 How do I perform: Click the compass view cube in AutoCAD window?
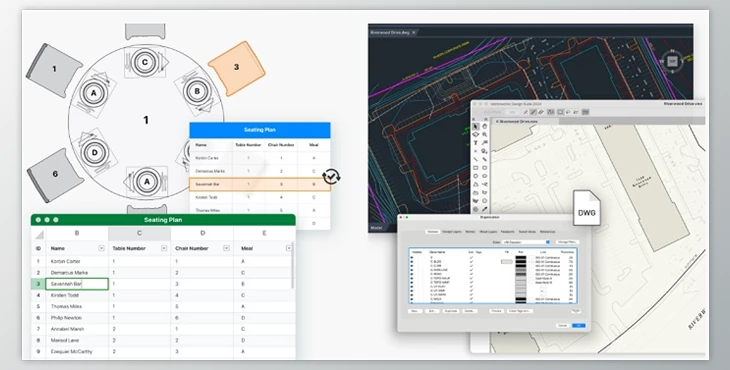[672, 61]
